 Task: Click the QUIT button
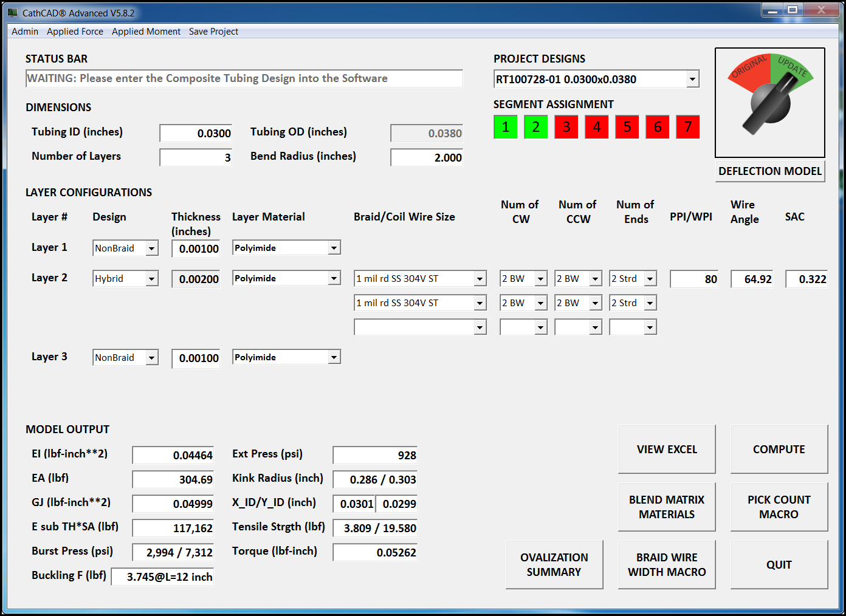coord(779,564)
